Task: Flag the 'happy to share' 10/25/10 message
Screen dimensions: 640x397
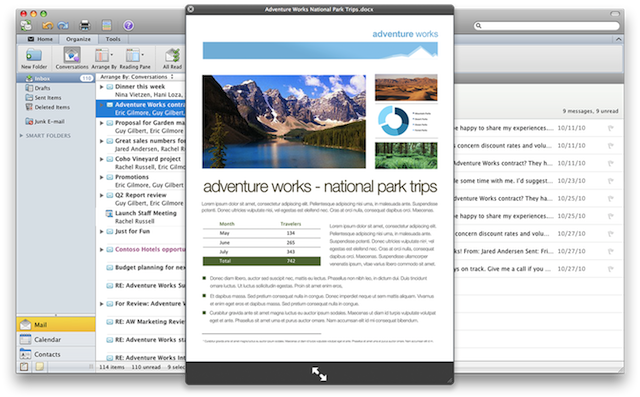Action: pyautogui.click(x=611, y=216)
